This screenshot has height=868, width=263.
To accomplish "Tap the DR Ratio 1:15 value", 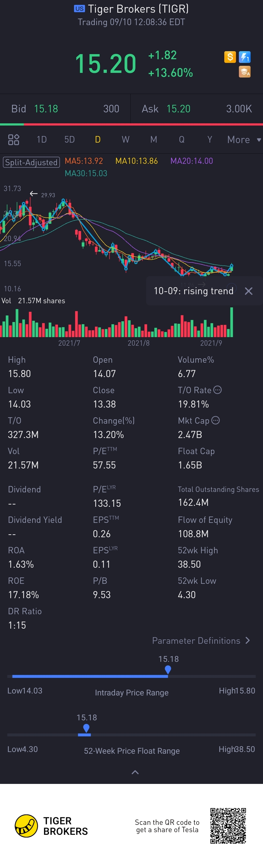I will [17, 625].
